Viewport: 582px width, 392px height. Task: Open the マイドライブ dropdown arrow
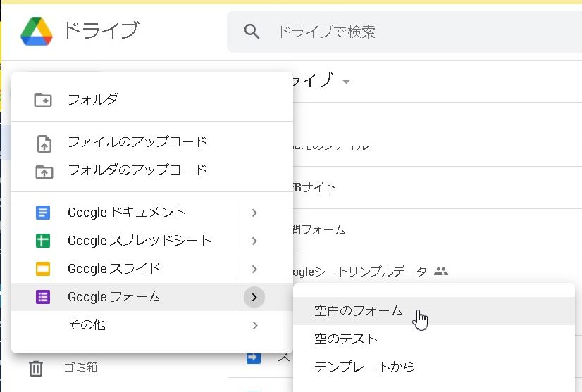pyautogui.click(x=345, y=82)
